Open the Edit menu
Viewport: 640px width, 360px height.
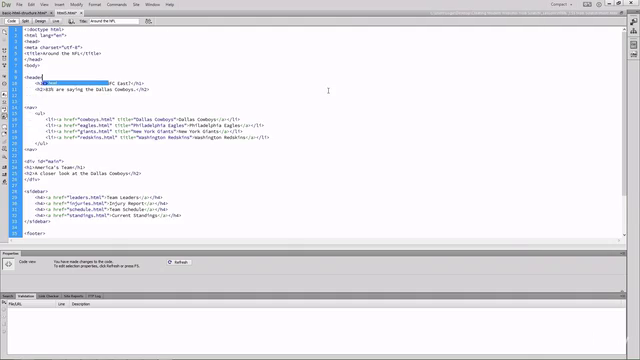click(31, 4)
